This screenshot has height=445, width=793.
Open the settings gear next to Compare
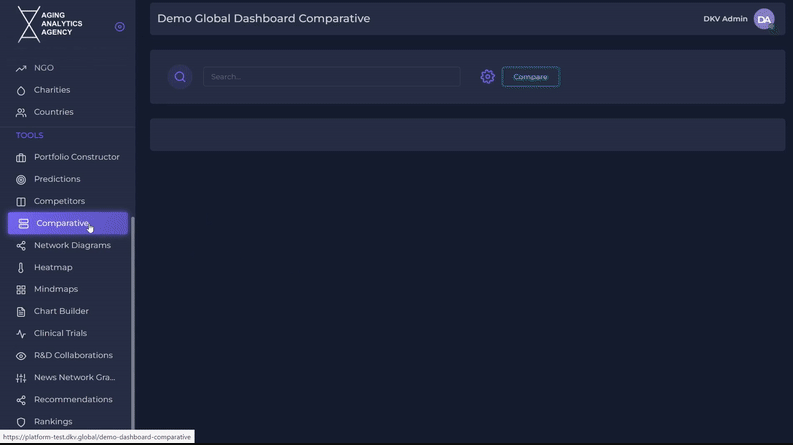coord(487,77)
